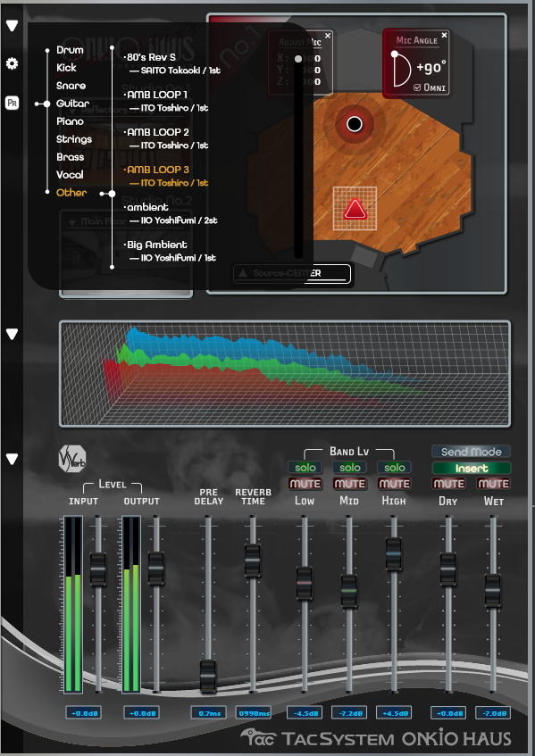Viewport: 535px width, 756px height.
Task: Mute the Wet signal
Action: click(x=493, y=484)
